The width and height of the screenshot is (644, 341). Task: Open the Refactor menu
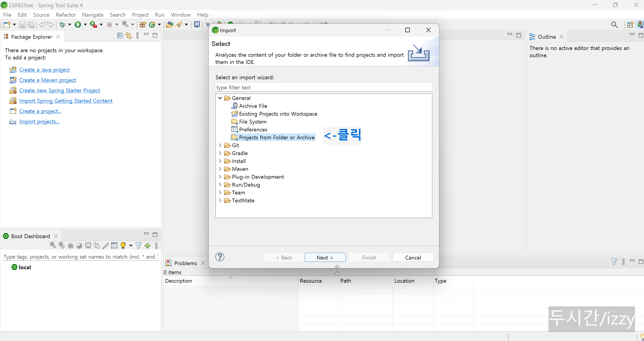coord(66,15)
